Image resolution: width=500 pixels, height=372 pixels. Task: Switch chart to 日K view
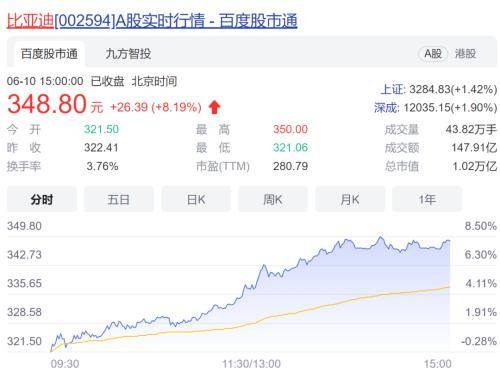(196, 200)
